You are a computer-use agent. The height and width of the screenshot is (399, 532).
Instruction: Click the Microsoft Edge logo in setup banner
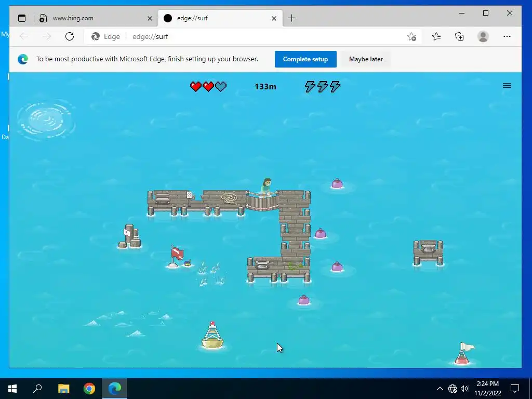pos(23,59)
